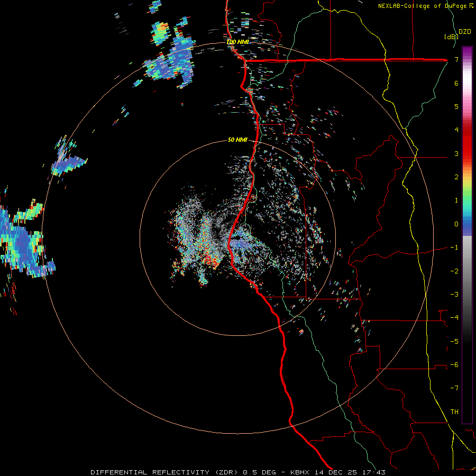The width and height of the screenshot is (476, 476).
Task: Click the 0.5 DEG elevation text
Action: tap(260, 472)
